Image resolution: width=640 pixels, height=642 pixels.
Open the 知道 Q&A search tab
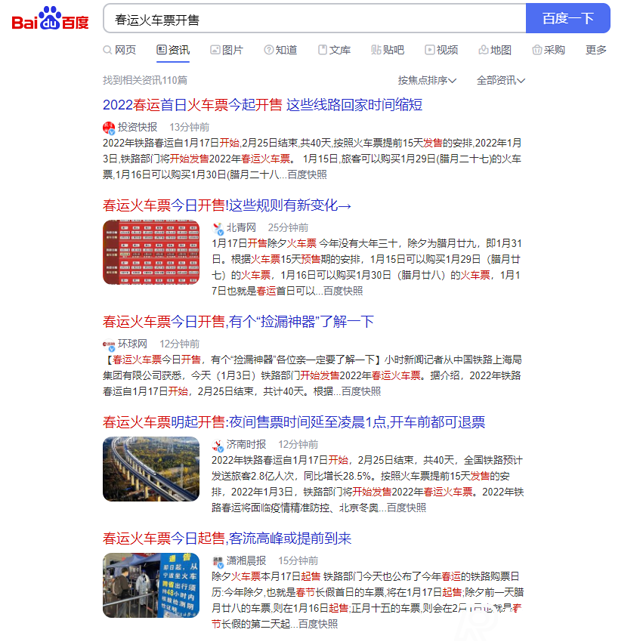pyautogui.click(x=280, y=50)
